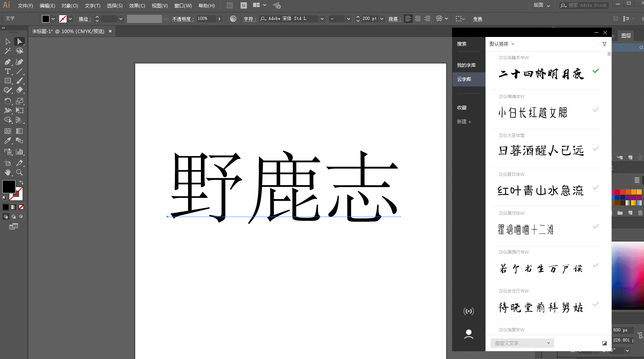Open 收藏 favorites in font panel

point(462,108)
